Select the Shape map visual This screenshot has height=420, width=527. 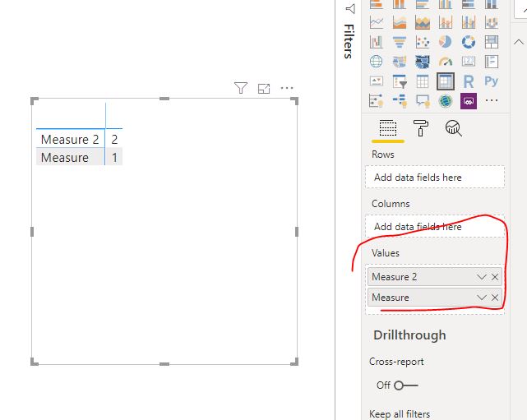pos(423,62)
